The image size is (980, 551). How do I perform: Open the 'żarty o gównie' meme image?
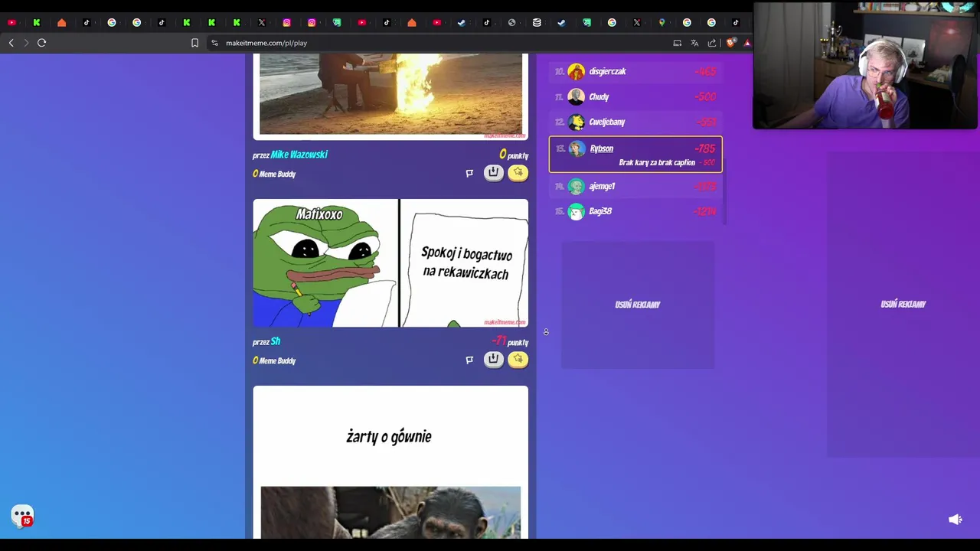390,462
